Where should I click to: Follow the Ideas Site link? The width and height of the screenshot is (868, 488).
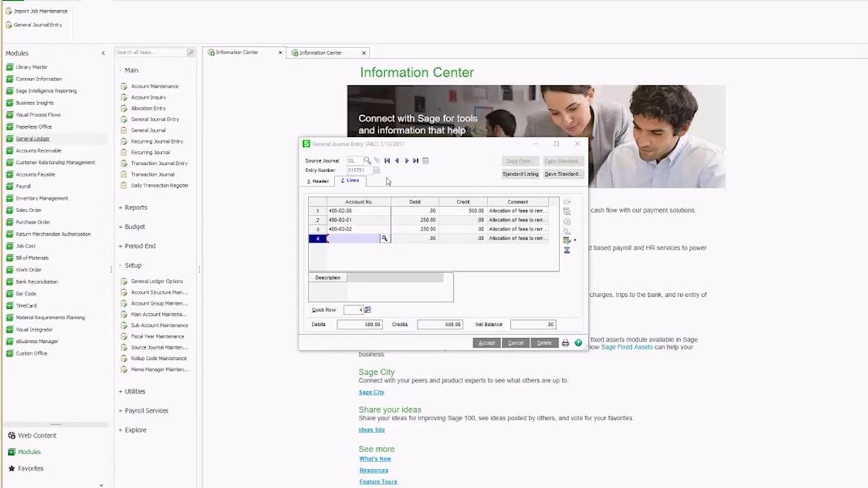(372, 430)
